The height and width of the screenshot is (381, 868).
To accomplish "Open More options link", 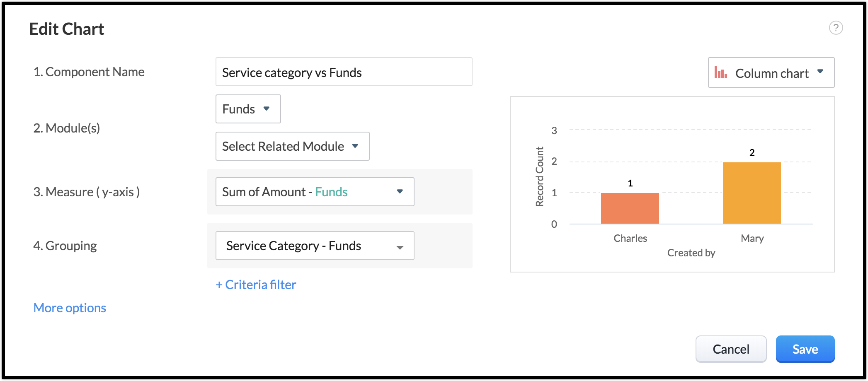I will [x=70, y=308].
